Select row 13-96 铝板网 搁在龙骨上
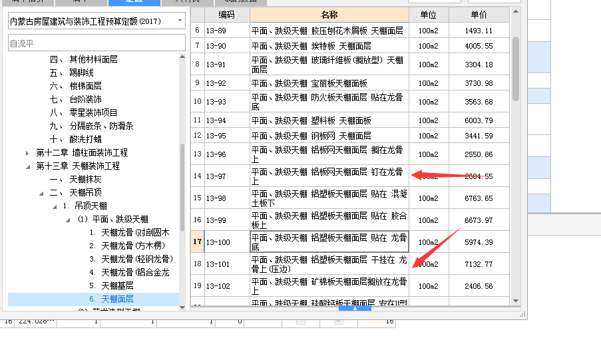 click(350, 154)
